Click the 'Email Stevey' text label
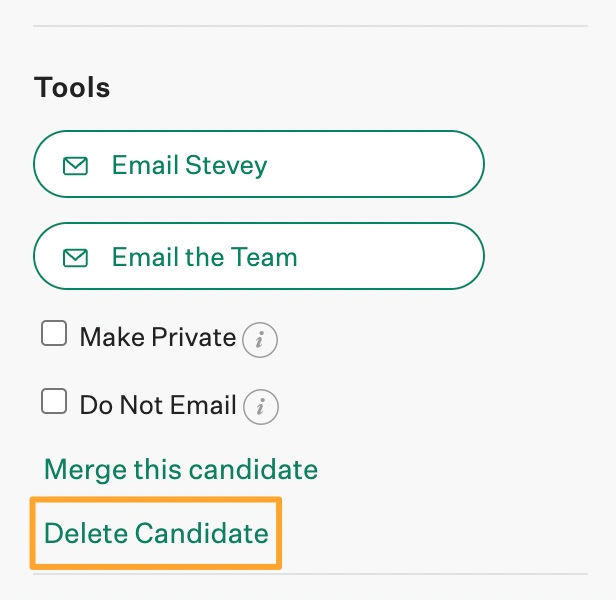This screenshot has height=600, width=616. [189, 165]
